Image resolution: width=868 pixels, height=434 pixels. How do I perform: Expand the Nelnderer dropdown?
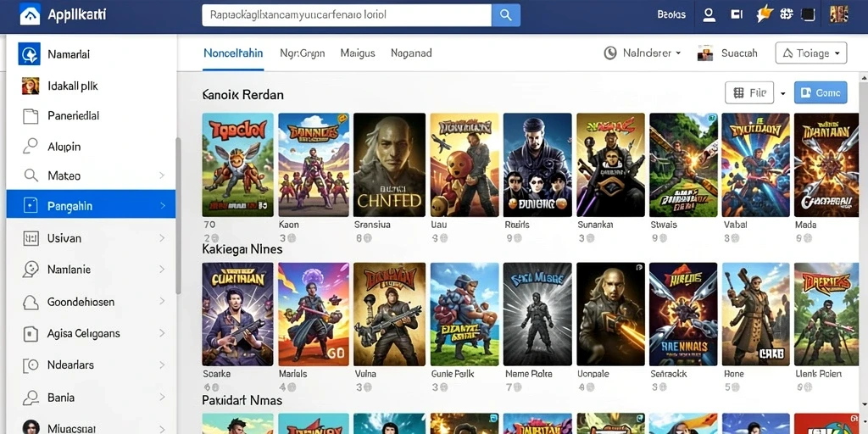(x=677, y=53)
